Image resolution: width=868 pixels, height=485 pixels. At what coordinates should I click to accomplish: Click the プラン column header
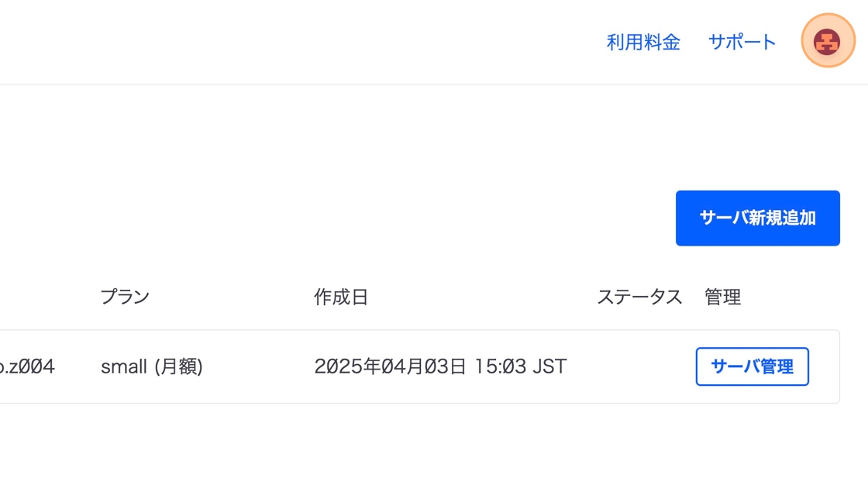tap(125, 298)
